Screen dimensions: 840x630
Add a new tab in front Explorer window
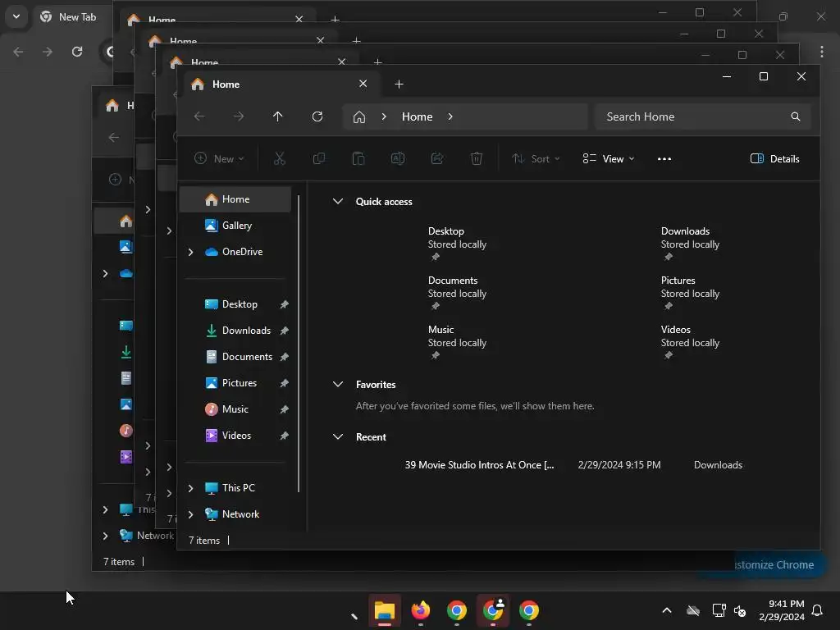click(399, 84)
